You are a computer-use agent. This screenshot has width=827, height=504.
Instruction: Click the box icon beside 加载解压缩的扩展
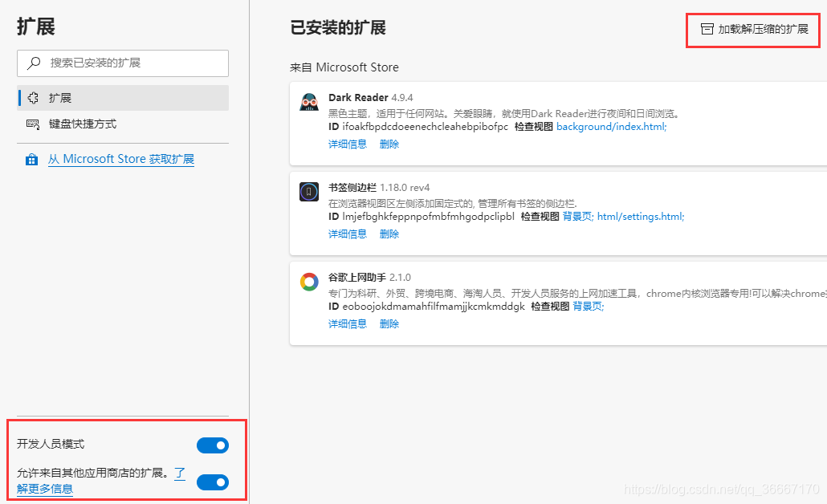707,29
